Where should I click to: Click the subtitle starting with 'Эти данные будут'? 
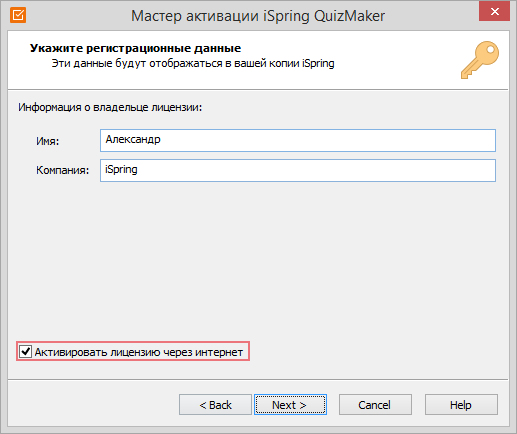193,63
